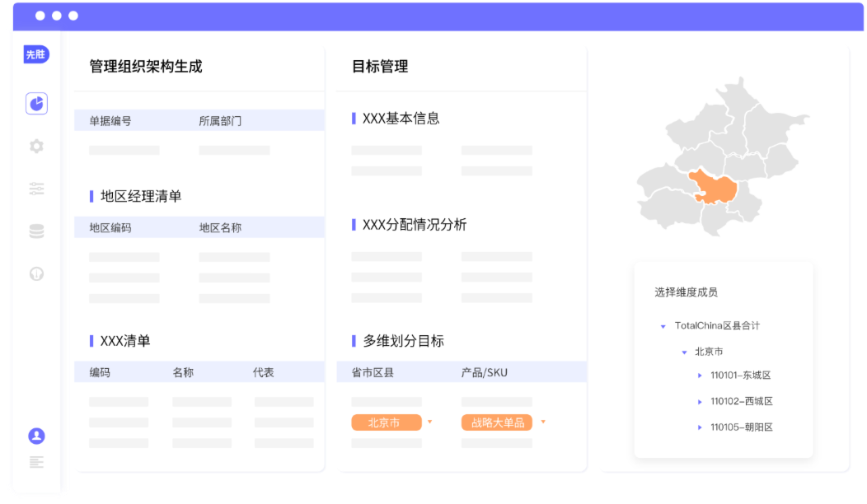Screen dimensions: 867x504
Task: Click the 先胜 logo badge
Action: 36,54
